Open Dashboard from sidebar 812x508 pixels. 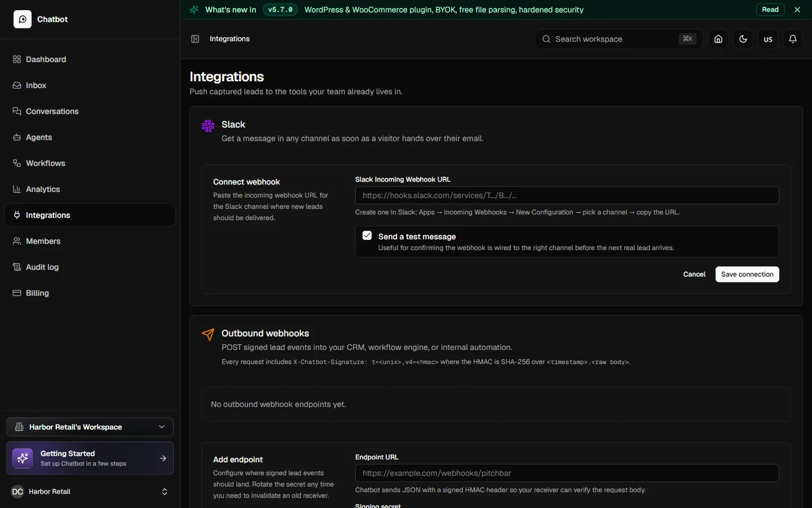[90, 59]
